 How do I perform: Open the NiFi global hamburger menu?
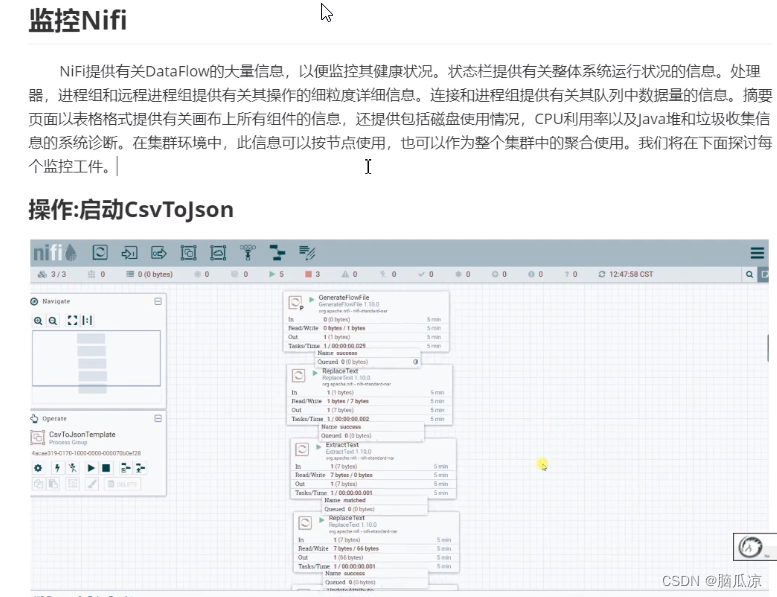(x=757, y=253)
